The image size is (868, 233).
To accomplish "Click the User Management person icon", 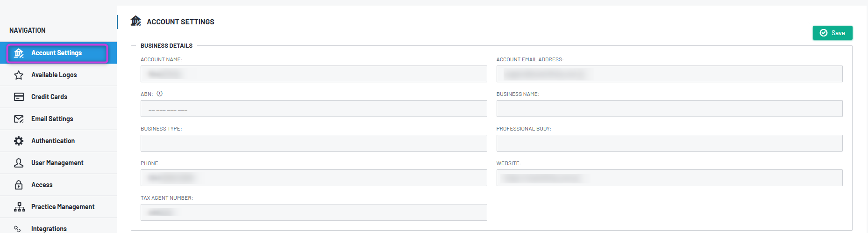I will [x=19, y=163].
